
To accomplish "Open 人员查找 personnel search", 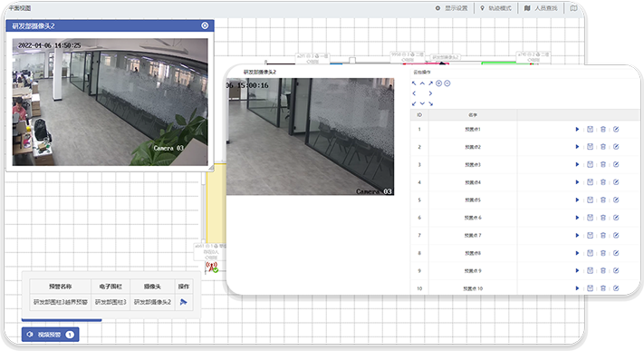I will click(541, 8).
